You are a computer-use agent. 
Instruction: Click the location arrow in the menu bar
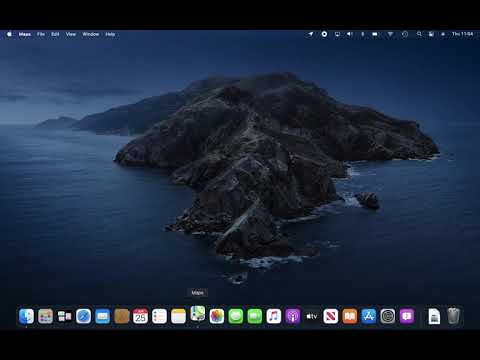point(311,34)
